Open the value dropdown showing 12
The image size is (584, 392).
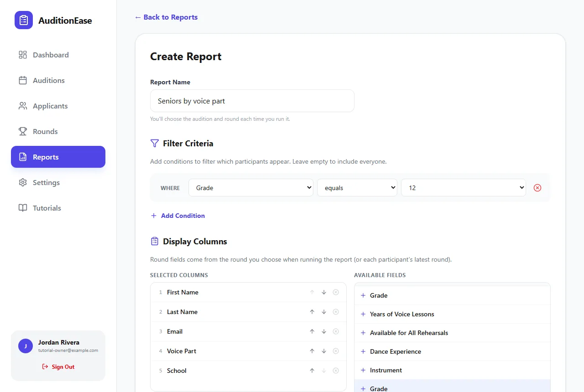[464, 188]
